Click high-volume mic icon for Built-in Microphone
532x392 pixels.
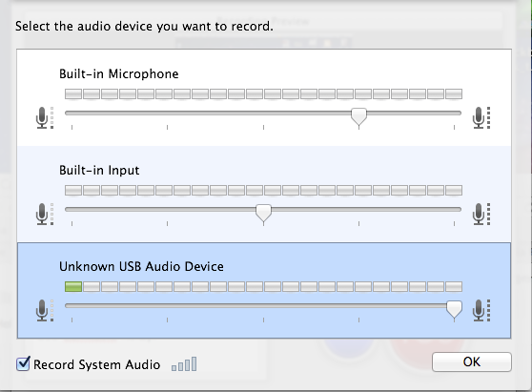(x=481, y=117)
